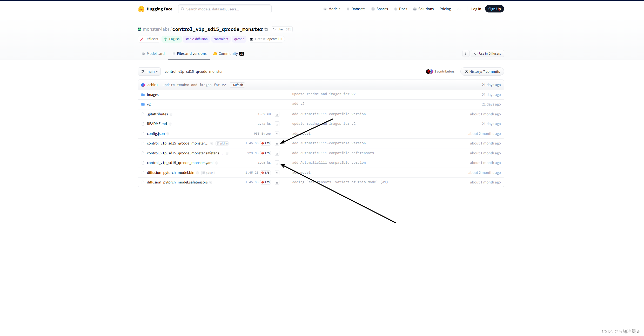Expand the main branch dropdown
The height and width of the screenshot is (336, 644).
pyautogui.click(x=149, y=71)
